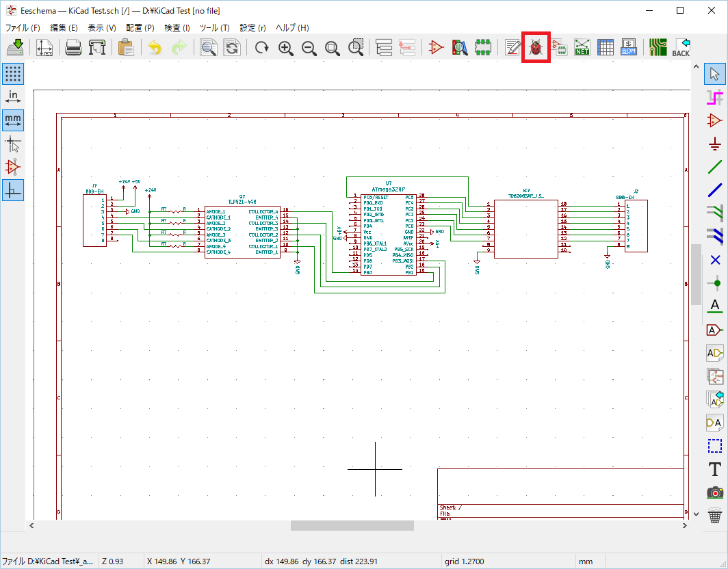Pick the place junction dot tool
This screenshot has height=569, width=728.
tap(715, 283)
